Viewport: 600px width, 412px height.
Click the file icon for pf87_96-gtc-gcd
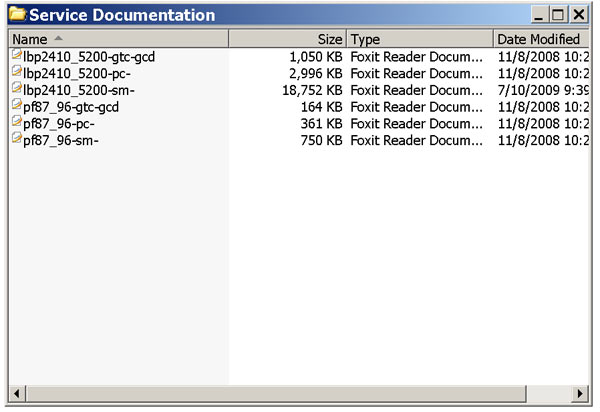tap(16, 105)
